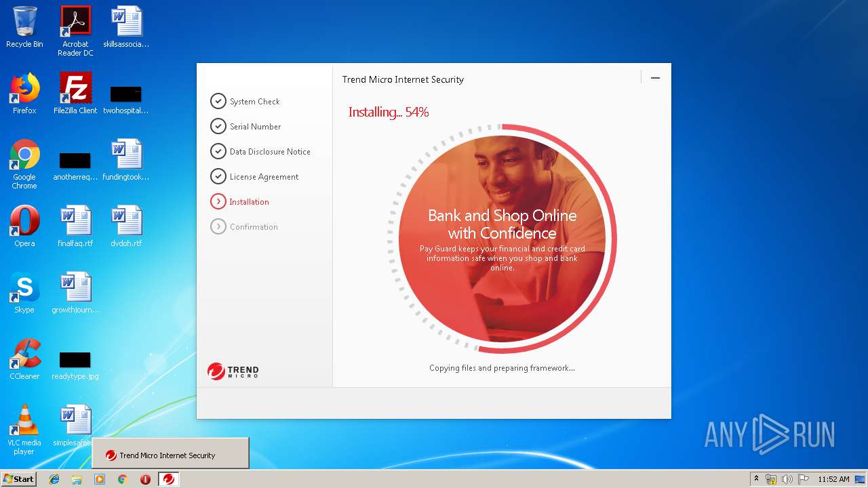The height and width of the screenshot is (488, 868).
Task: Select the anotherreq... desktop file
Action: [x=75, y=165]
